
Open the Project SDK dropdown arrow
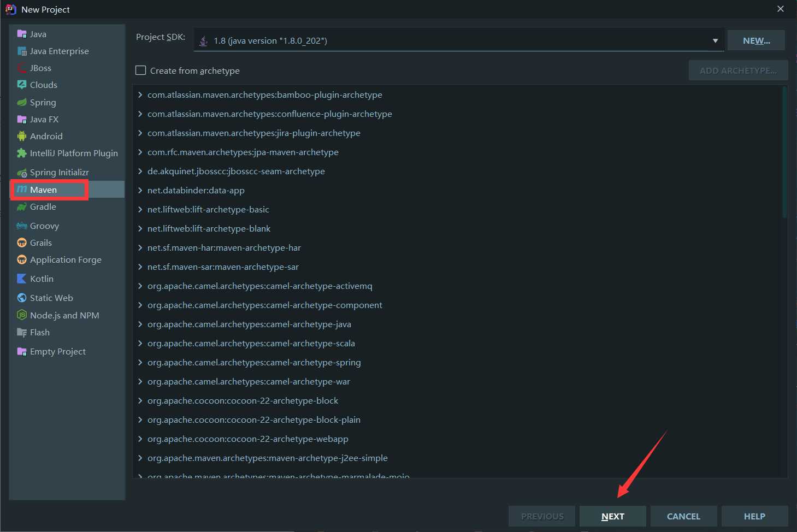tap(715, 41)
